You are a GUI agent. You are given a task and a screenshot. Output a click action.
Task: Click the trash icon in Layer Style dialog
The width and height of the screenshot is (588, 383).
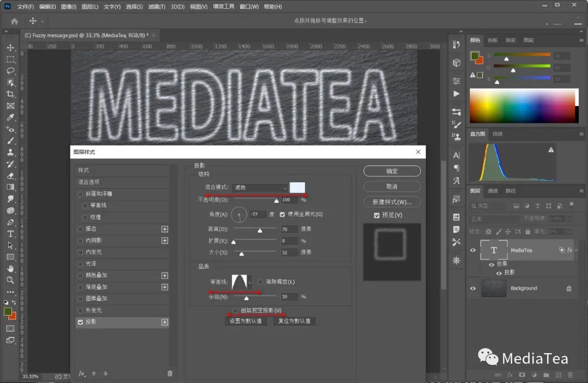(x=170, y=373)
